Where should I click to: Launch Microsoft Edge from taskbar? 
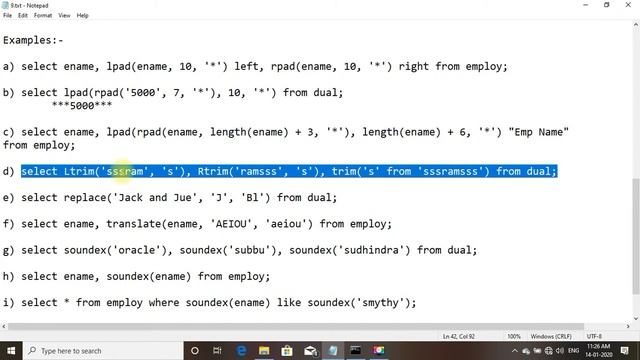(x=241, y=351)
